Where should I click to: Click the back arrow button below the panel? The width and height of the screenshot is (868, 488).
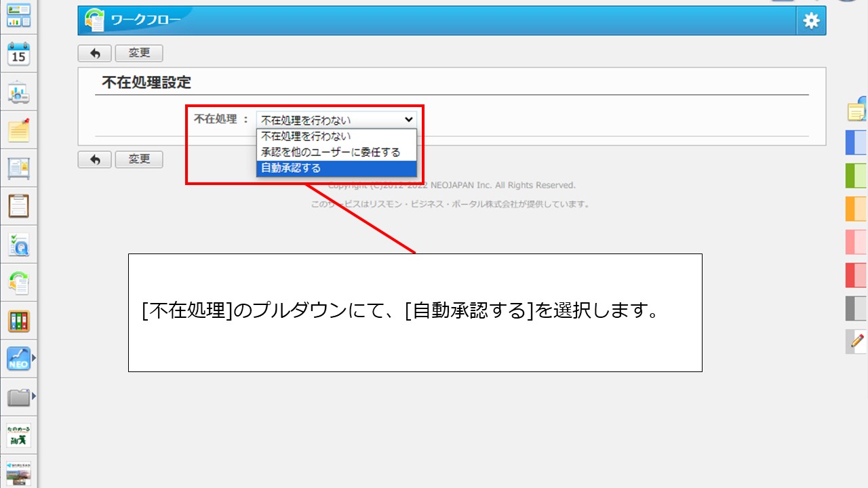tap(95, 159)
